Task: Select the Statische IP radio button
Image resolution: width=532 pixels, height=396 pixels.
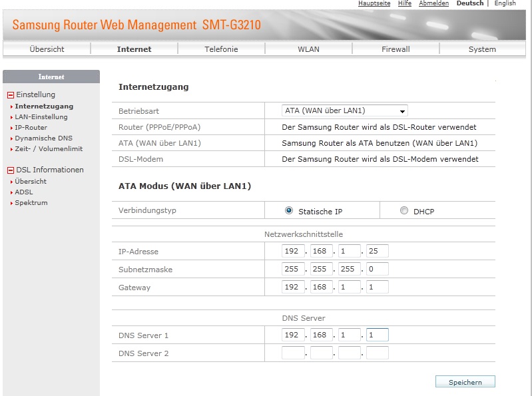Action: 289,210
